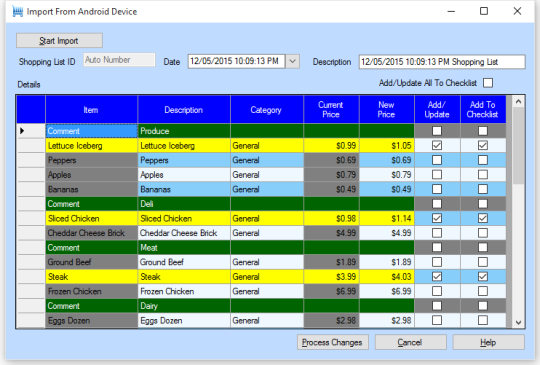This screenshot has height=365, width=540.
Task: Select Ground Beef description cell
Action: pyautogui.click(x=184, y=262)
